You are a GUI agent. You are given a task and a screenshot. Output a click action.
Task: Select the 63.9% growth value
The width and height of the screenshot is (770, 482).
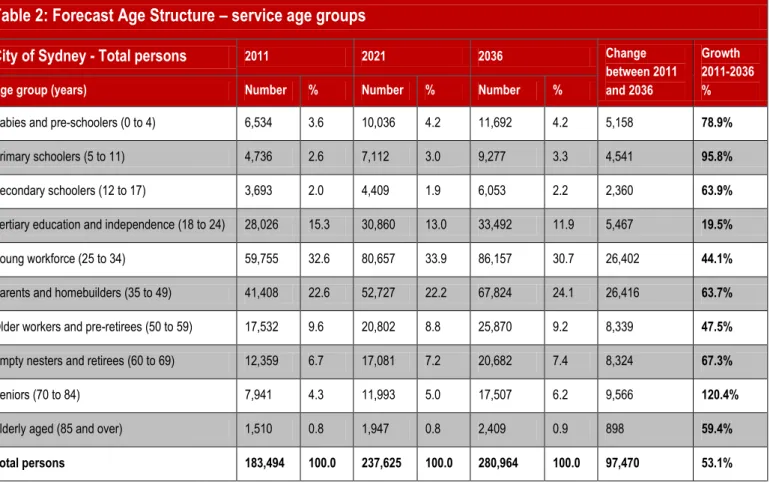(x=716, y=190)
